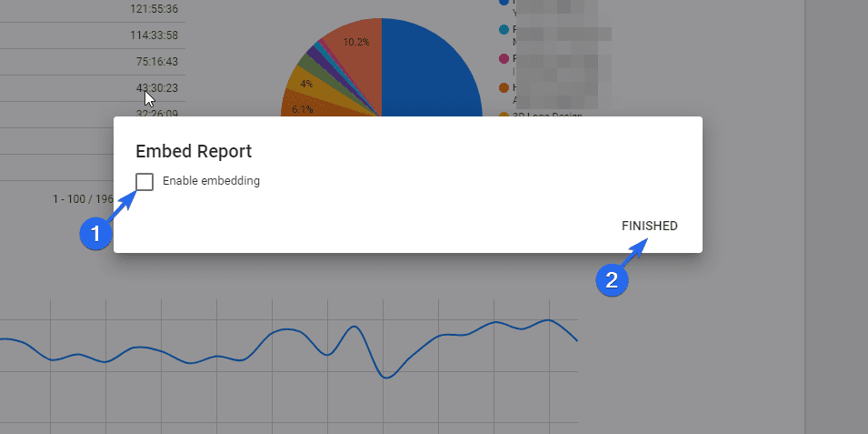868x434 pixels.
Task: Click the teal legend dot
Action: [504, 29]
